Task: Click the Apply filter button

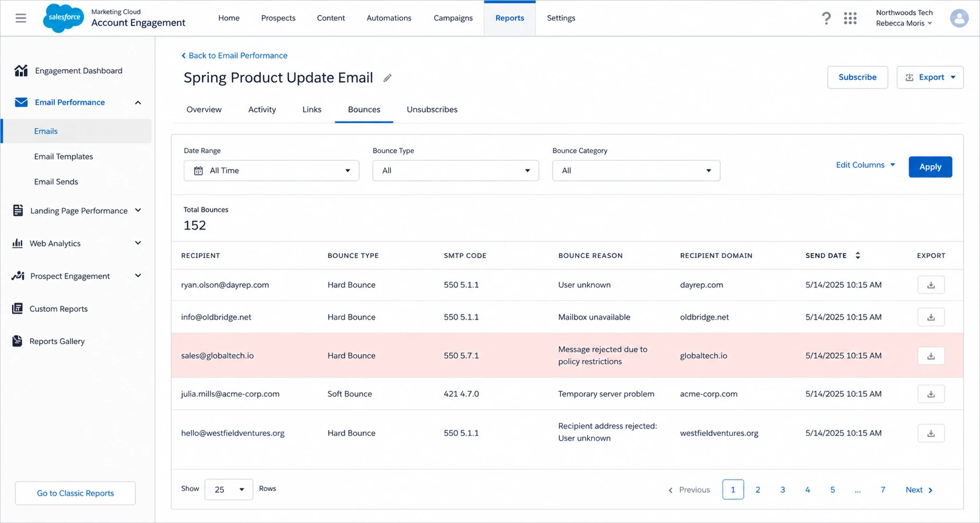Action: (930, 167)
